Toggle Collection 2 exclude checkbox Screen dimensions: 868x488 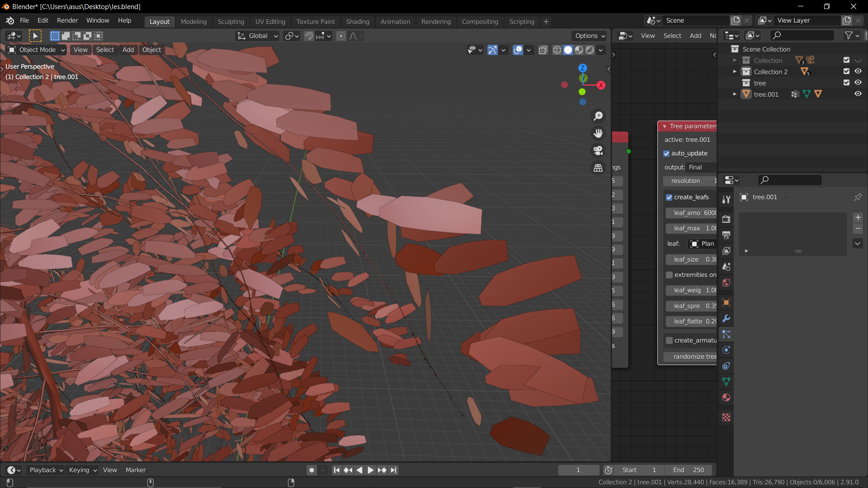tap(847, 71)
